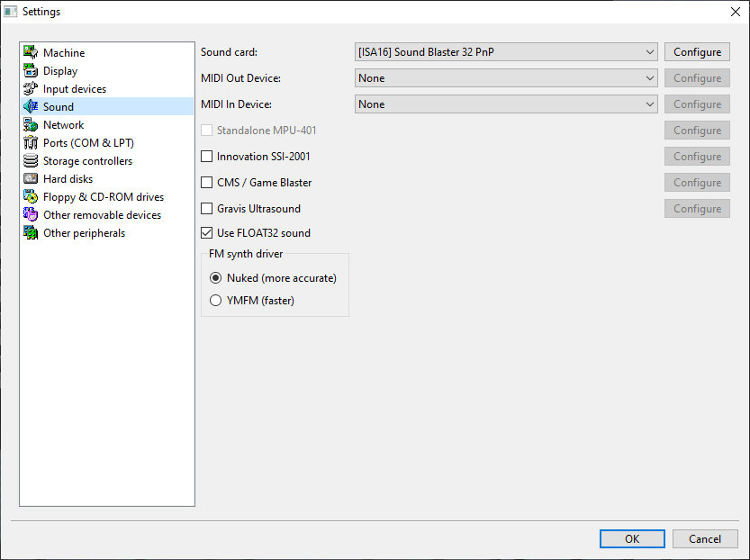
Task: Click the Input devices icon
Action: (x=31, y=89)
